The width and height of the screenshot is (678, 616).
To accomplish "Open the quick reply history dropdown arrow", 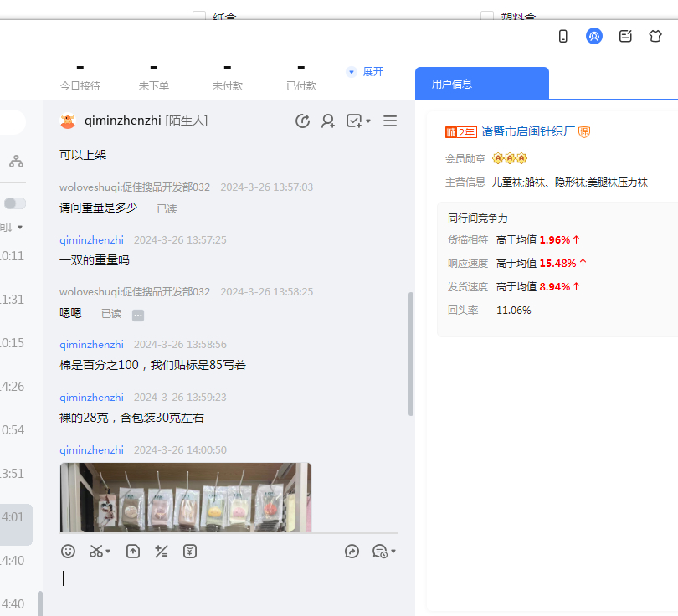I will [393, 552].
